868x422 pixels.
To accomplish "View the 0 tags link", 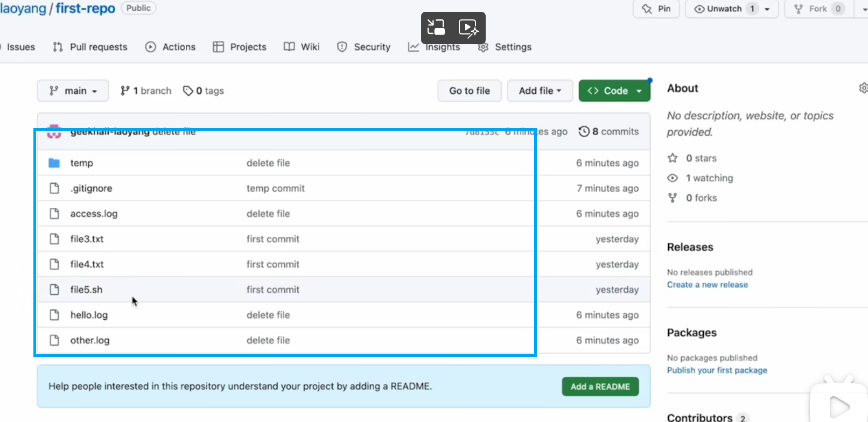I will point(204,90).
